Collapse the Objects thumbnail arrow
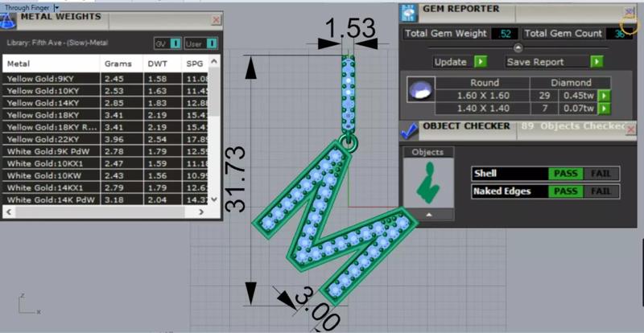The height and width of the screenshot is (333, 644). [429, 214]
